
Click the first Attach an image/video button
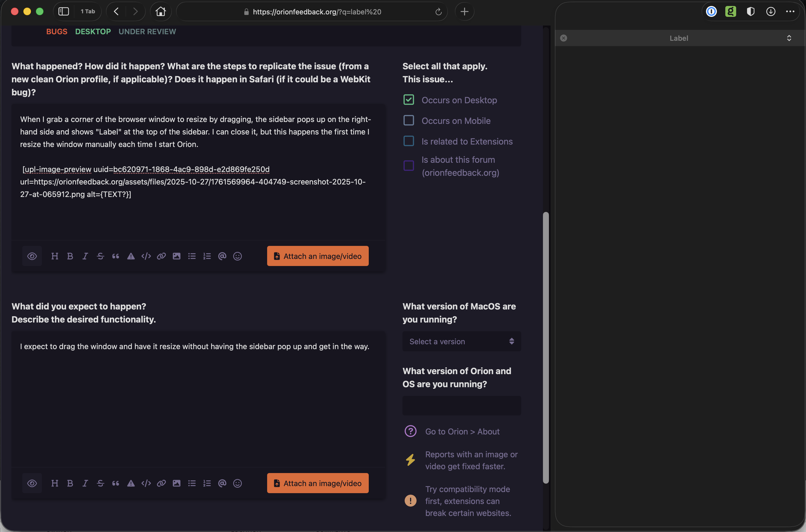318,256
